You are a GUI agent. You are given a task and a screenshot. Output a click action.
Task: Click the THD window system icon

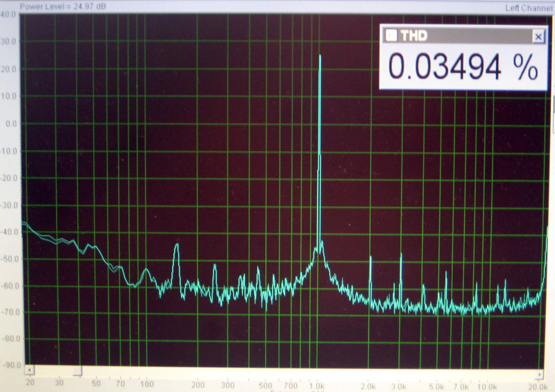click(x=391, y=36)
